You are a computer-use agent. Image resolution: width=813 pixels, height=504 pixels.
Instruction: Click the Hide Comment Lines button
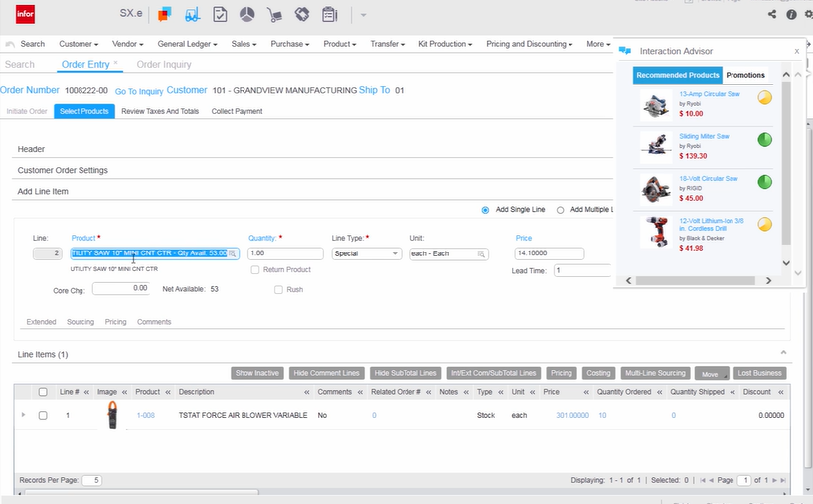(326, 373)
